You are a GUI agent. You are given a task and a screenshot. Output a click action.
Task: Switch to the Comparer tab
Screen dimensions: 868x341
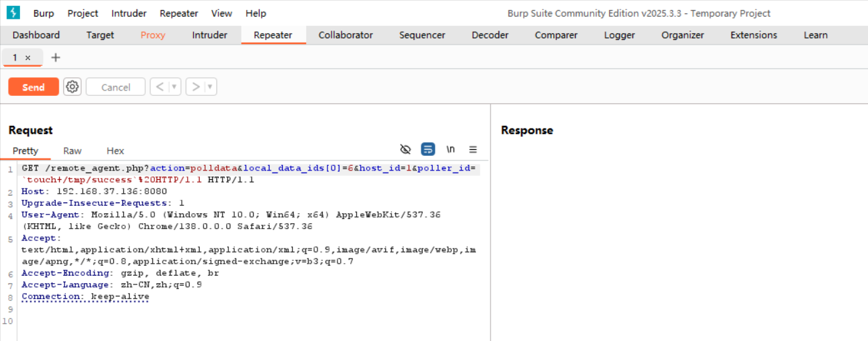coord(556,35)
